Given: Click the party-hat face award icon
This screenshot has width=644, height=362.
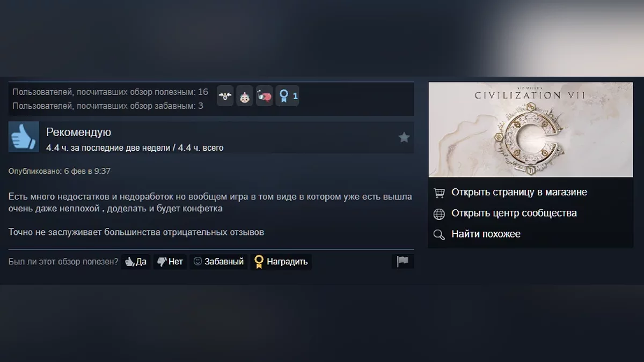Looking at the screenshot, I should point(245,97).
